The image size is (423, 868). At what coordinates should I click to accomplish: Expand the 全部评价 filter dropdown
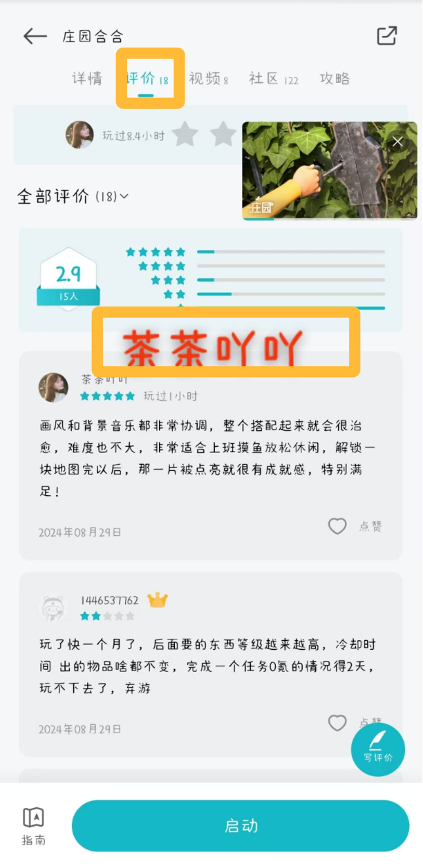pyautogui.click(x=73, y=196)
